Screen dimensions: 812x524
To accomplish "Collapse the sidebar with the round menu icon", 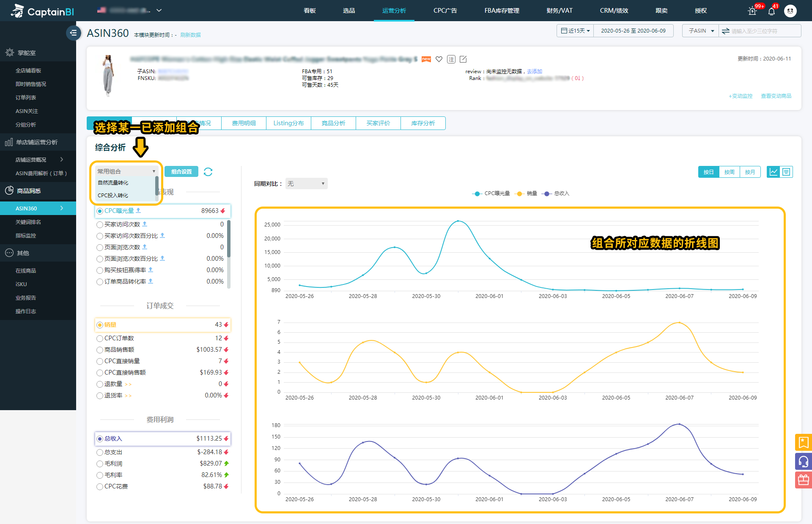I will pyautogui.click(x=73, y=33).
